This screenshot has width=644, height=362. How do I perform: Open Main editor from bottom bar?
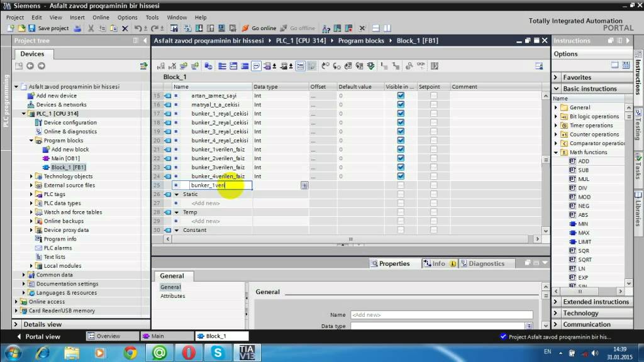[x=166, y=336]
